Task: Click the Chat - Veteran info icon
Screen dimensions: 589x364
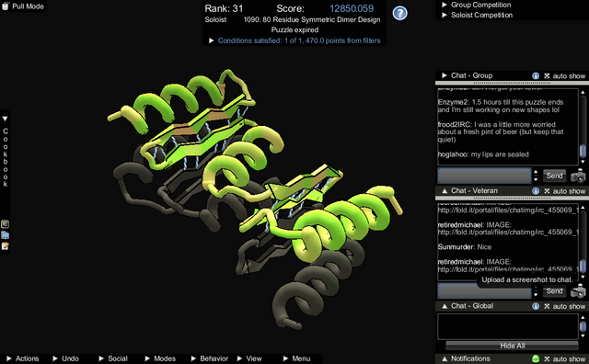Action: 536,191
